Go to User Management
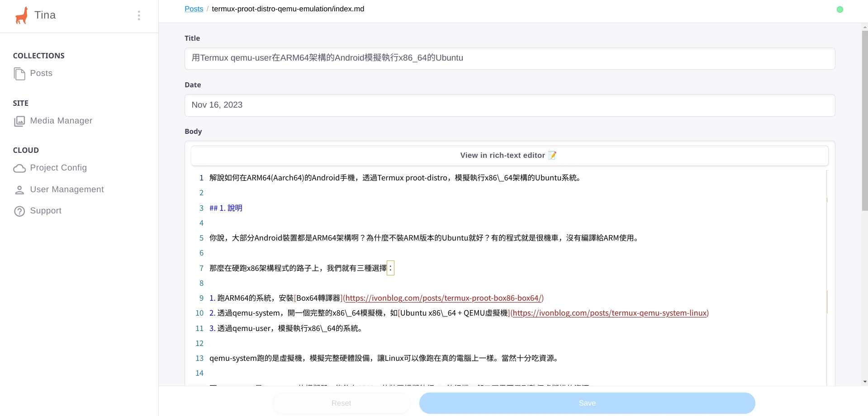Viewport: 868px width, 416px height. point(67,189)
